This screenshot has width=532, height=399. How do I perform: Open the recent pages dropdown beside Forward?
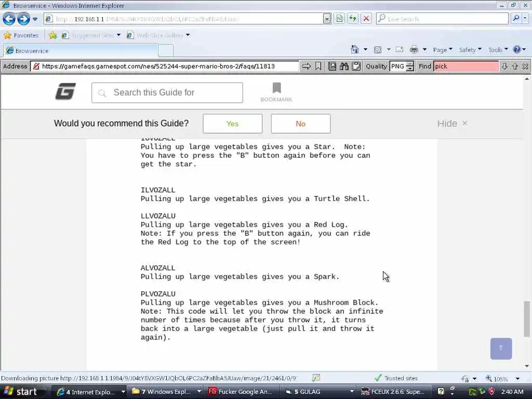click(x=35, y=19)
